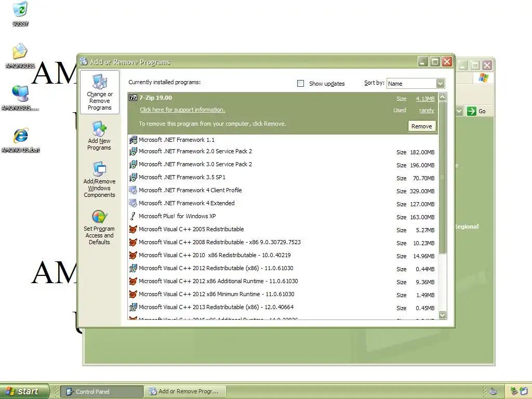Select the 7-Zip 19.00 title text
This screenshot has width=532, height=399.
156,98
